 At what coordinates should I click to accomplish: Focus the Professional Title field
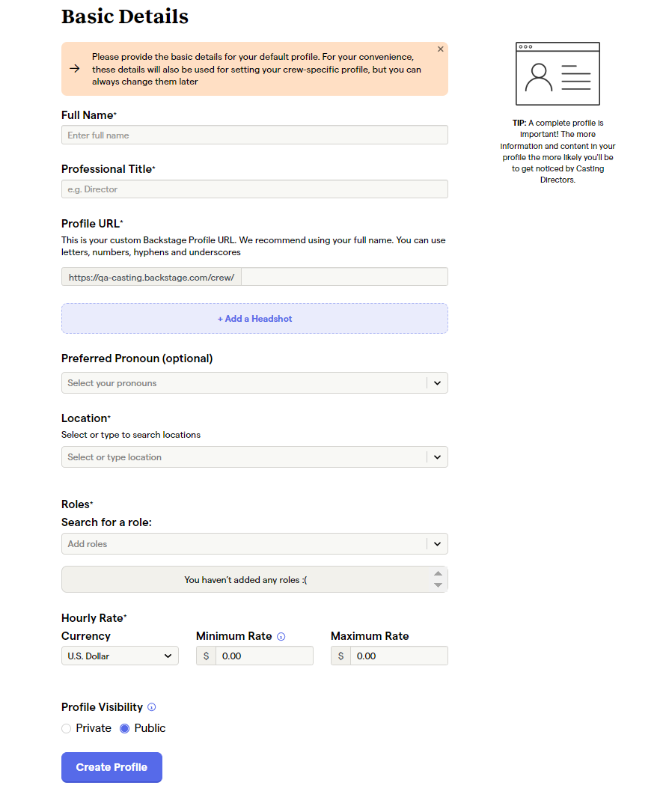(254, 189)
